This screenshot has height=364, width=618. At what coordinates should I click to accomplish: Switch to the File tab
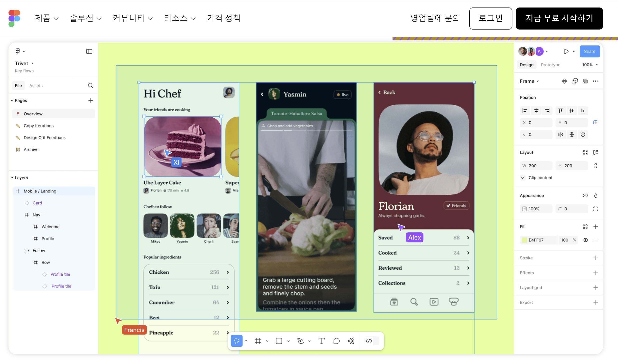click(18, 86)
